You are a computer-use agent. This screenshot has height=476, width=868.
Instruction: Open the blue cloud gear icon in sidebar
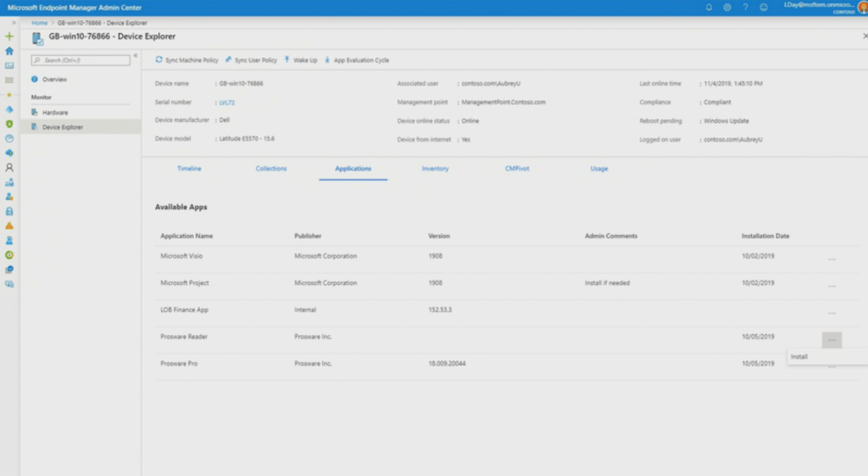[9, 153]
